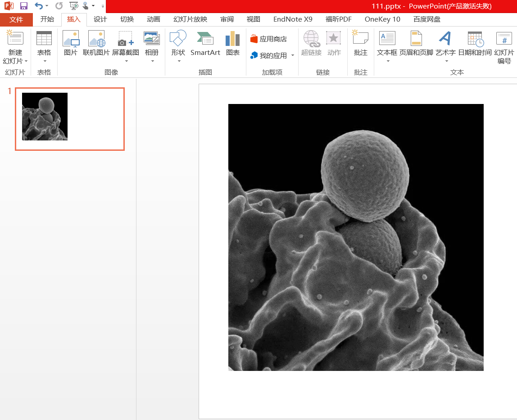Create a photo album with 相册 icon

click(x=152, y=39)
